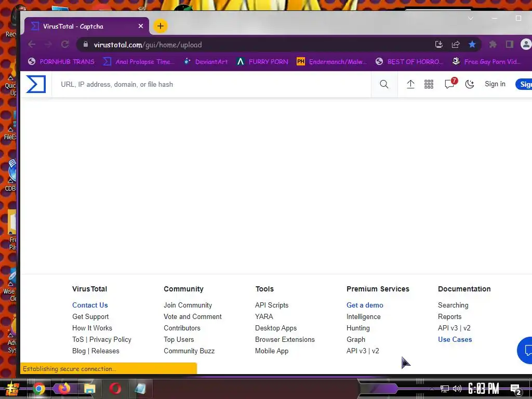Image resolution: width=532 pixels, height=399 pixels.
Task: Open File Explorer from the taskbar
Action: (x=89, y=389)
